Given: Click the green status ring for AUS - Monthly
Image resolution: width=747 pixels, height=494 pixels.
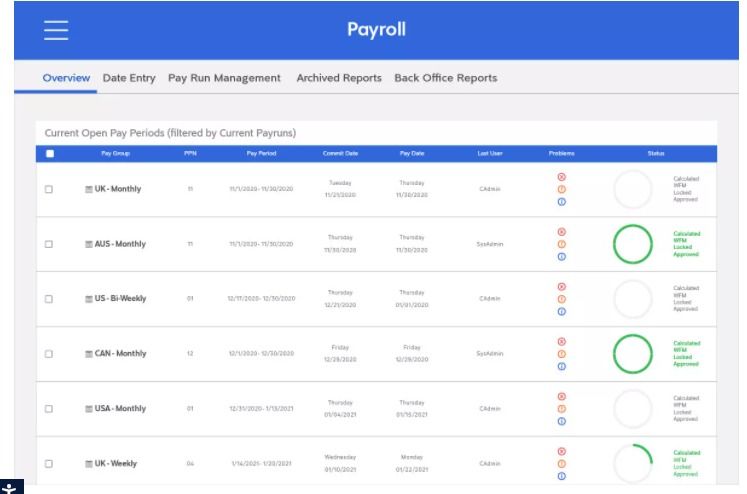Looking at the screenshot, I should tap(633, 244).
